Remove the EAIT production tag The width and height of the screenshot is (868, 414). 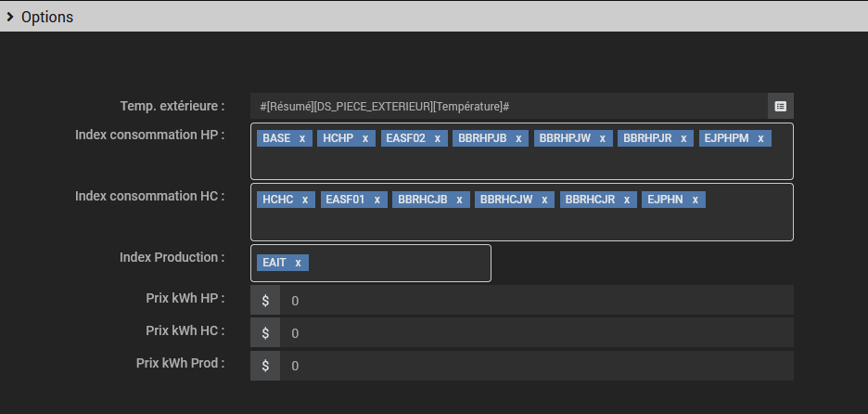point(298,263)
